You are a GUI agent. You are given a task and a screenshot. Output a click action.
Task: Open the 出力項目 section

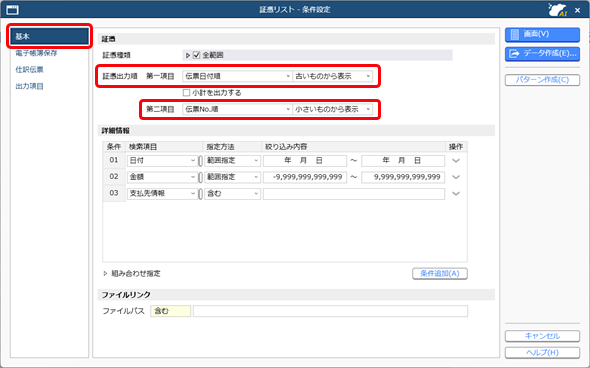(29, 86)
